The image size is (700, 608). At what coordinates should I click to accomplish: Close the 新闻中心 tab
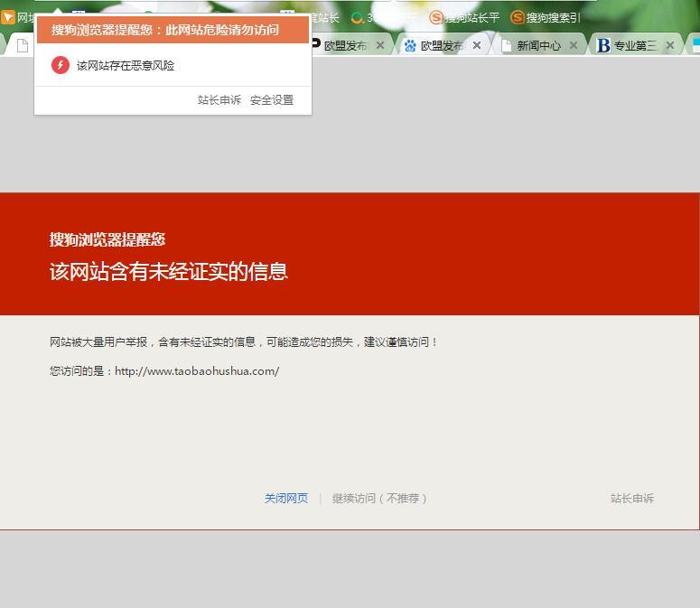(574, 45)
